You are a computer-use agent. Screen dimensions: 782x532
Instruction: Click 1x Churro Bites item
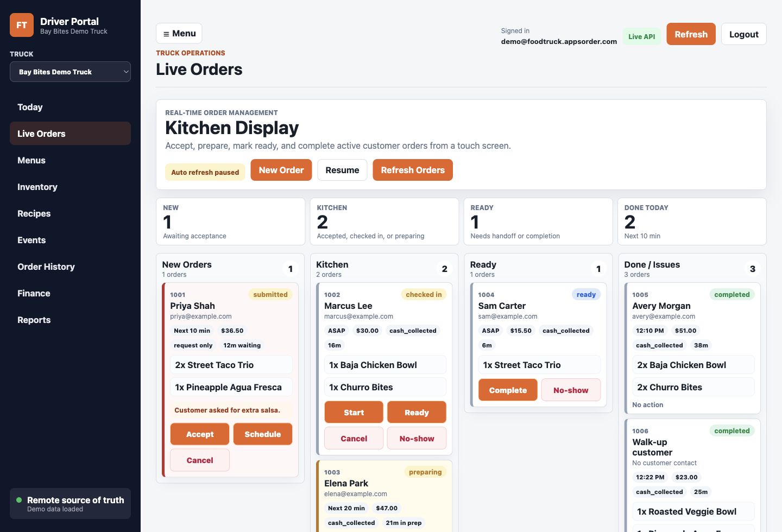pyautogui.click(x=386, y=387)
